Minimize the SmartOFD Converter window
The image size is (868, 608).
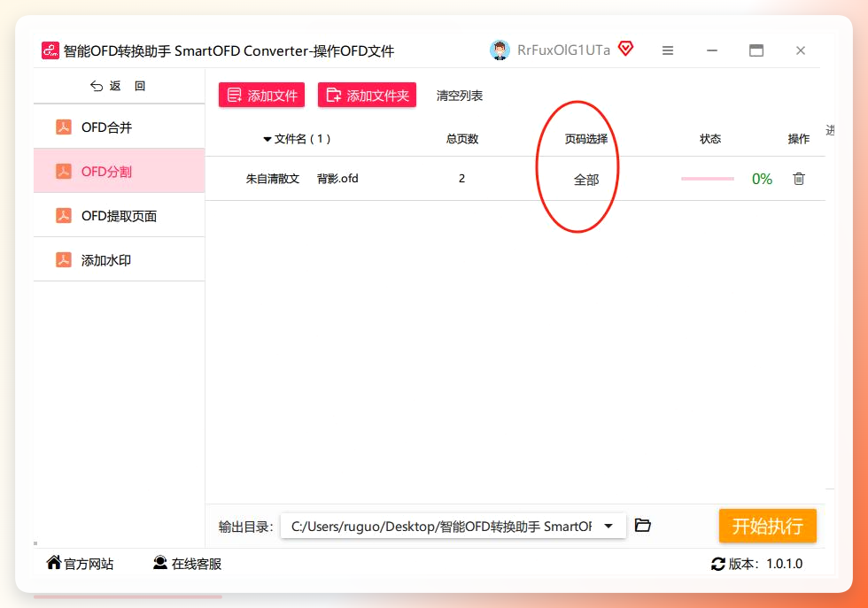click(712, 50)
